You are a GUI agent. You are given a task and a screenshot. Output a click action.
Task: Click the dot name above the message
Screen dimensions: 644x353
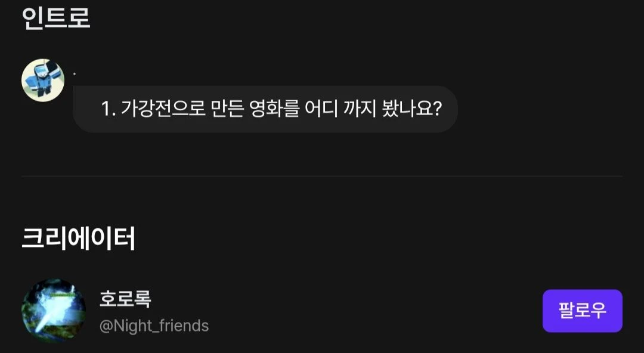[75, 75]
